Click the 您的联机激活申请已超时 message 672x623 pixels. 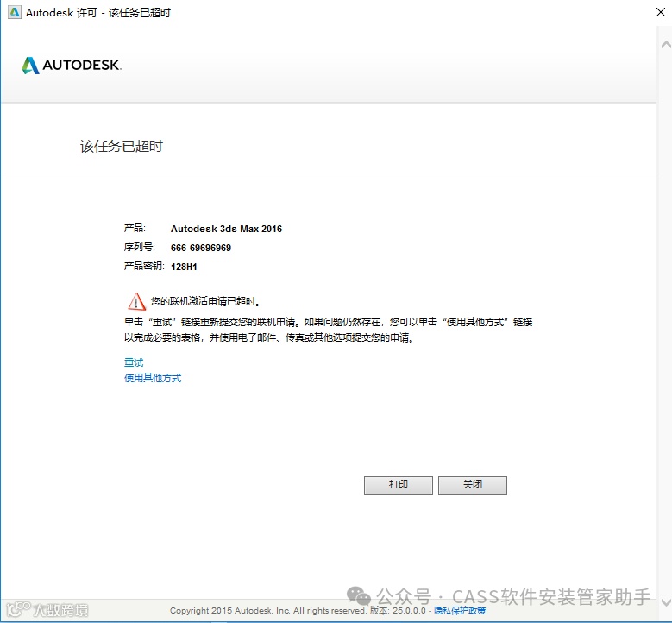tap(205, 301)
